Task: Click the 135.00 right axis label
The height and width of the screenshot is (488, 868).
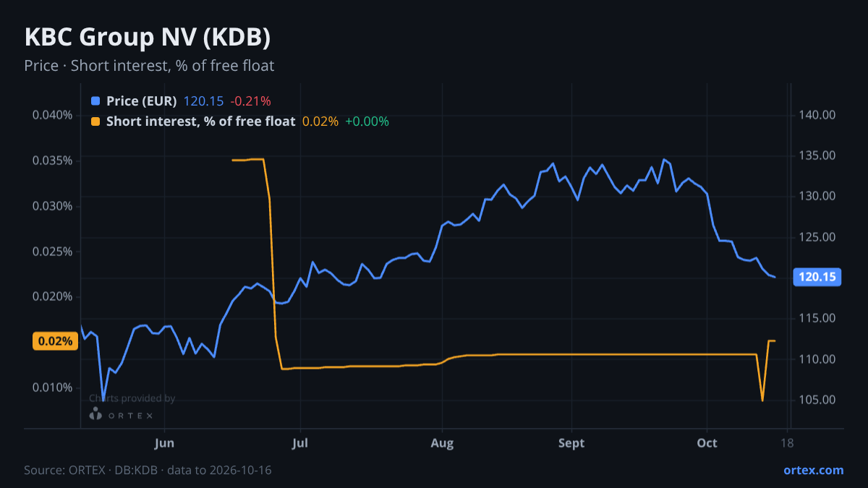Action: point(817,155)
